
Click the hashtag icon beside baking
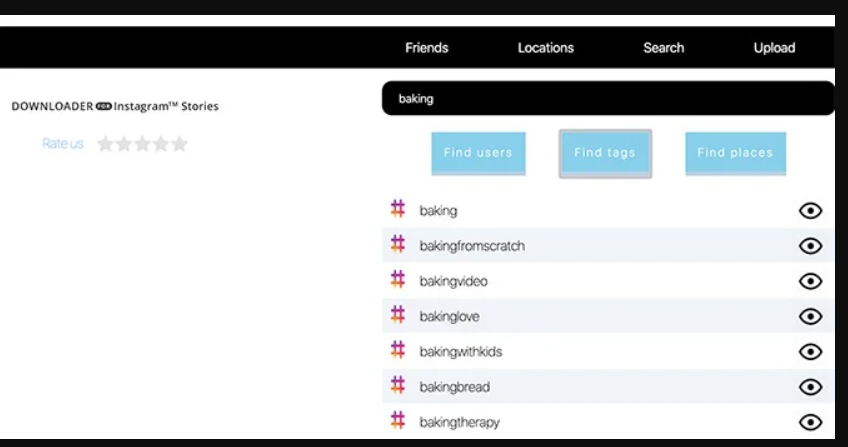coord(398,209)
